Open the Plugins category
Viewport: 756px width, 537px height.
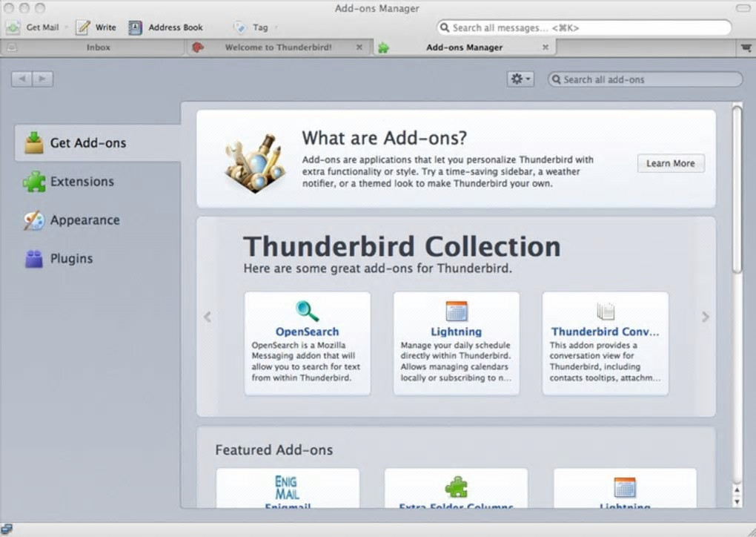coord(98,259)
